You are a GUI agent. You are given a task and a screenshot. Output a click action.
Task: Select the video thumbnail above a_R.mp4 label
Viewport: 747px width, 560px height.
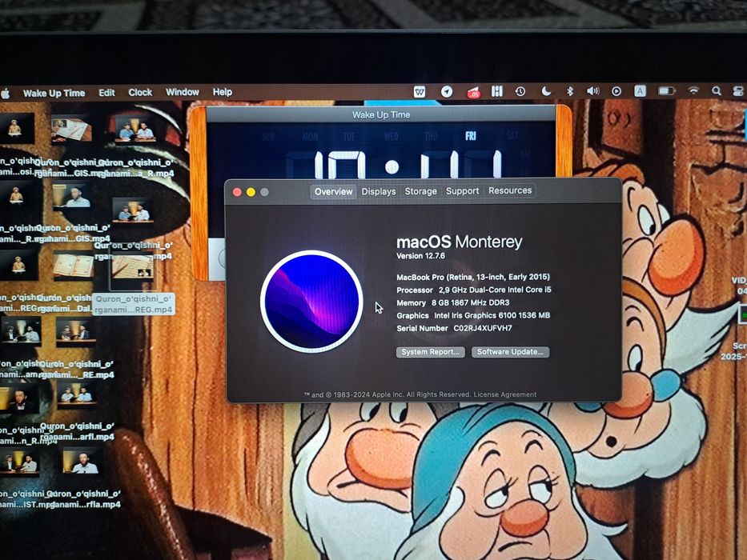(x=136, y=130)
